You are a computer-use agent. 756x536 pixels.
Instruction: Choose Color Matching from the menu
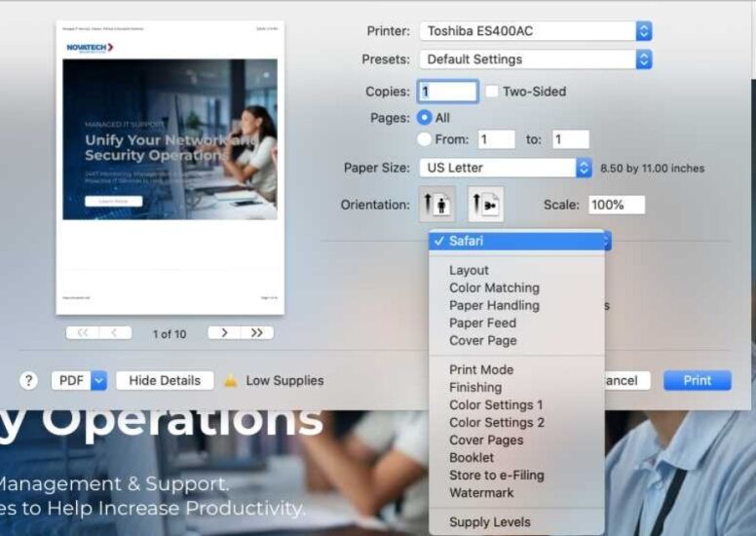(x=494, y=288)
